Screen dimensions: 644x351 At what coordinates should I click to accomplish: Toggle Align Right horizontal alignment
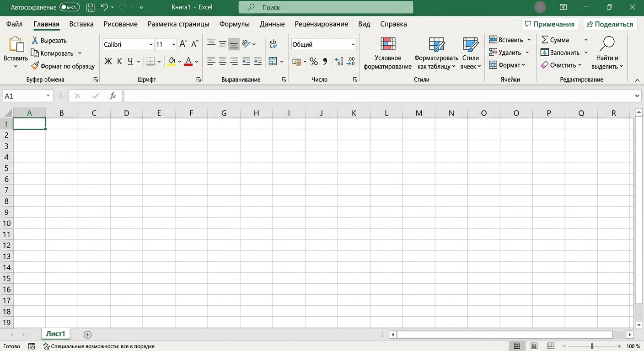tap(234, 61)
